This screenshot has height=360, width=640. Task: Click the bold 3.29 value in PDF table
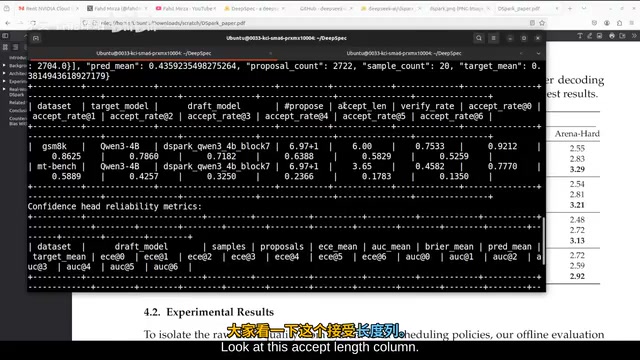coord(577,169)
